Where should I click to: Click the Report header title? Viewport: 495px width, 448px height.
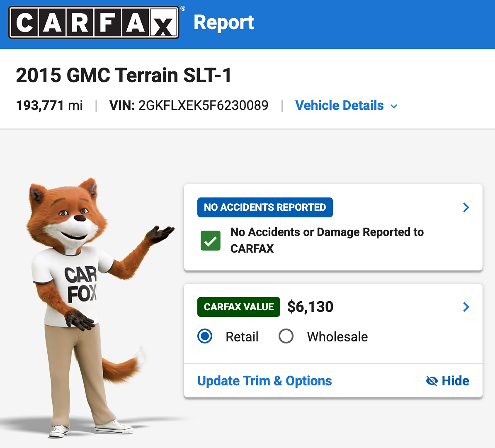pyautogui.click(x=223, y=23)
